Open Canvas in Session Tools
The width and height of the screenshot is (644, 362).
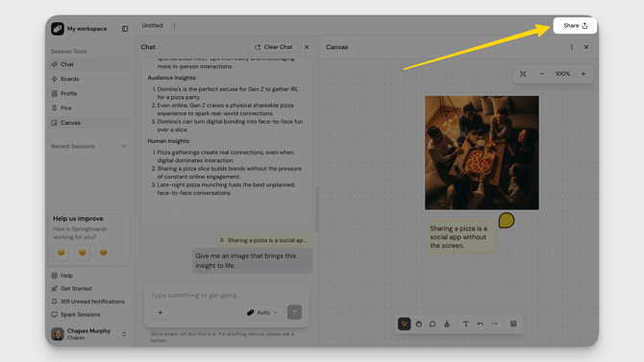(89, 123)
